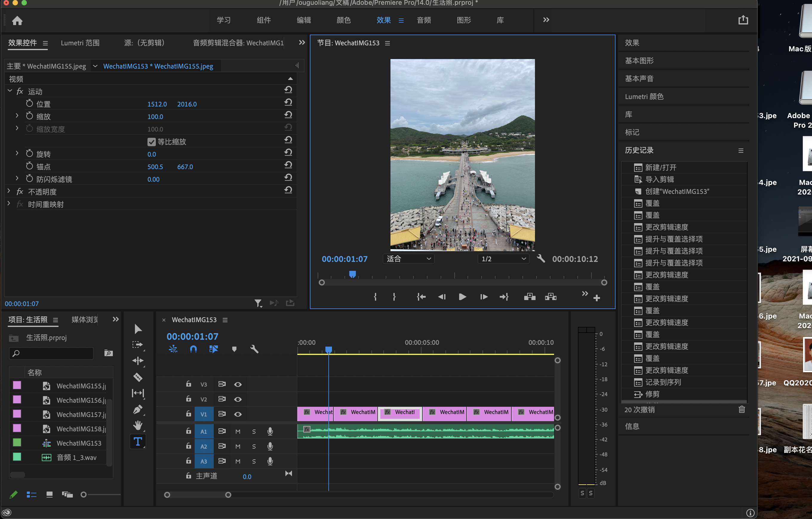Expand the 不透明度 effect

(9, 191)
